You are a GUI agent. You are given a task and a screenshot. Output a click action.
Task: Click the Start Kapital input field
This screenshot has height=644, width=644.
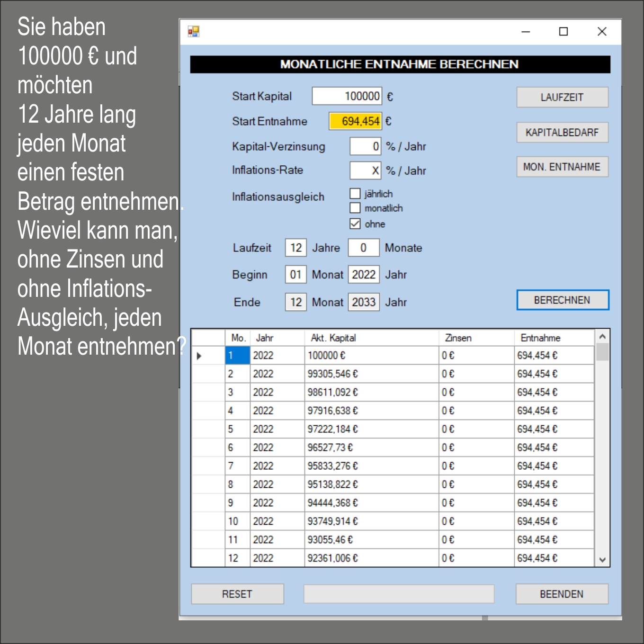[347, 96]
